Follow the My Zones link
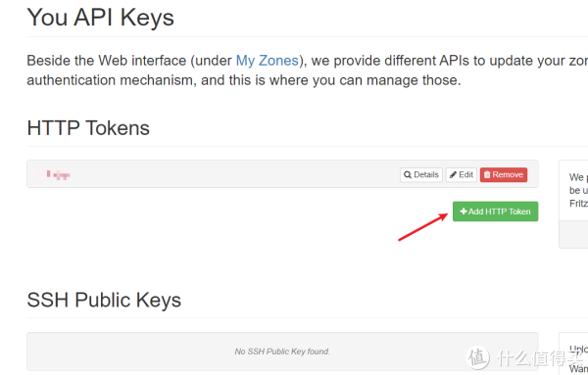This screenshot has width=588, height=375. pyautogui.click(x=267, y=61)
